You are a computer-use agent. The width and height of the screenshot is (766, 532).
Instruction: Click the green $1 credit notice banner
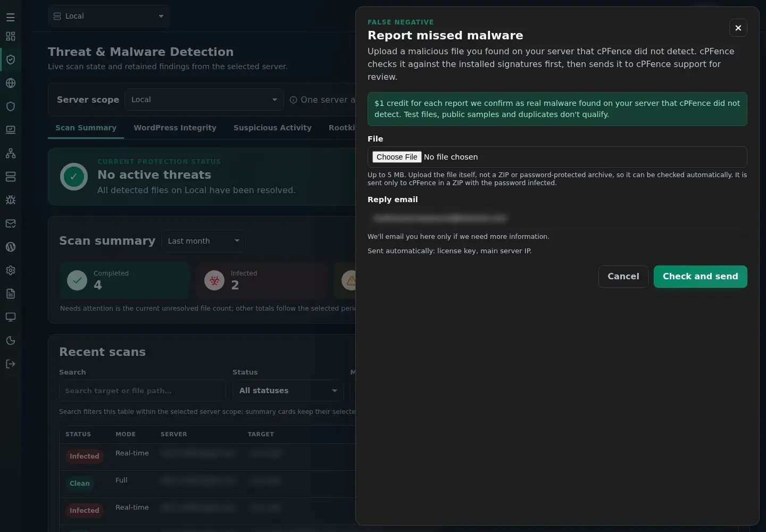(557, 109)
